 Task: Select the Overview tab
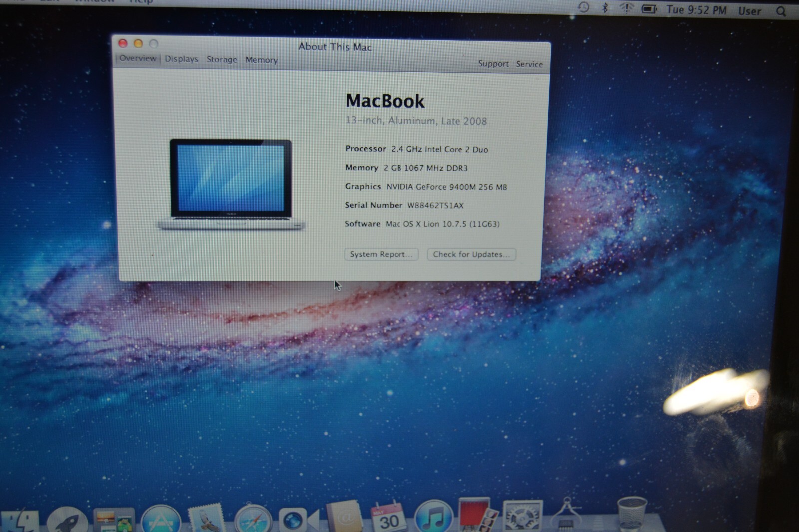138,58
